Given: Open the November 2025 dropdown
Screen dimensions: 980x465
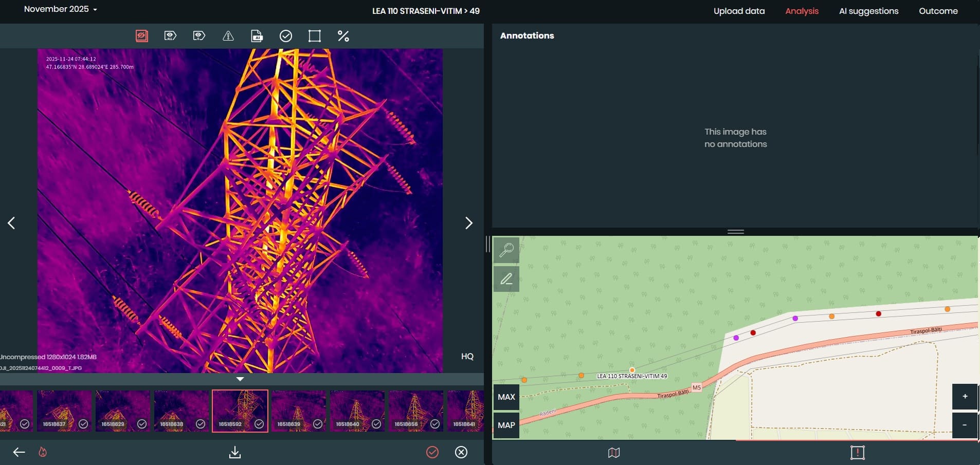Looking at the screenshot, I should pos(60,9).
